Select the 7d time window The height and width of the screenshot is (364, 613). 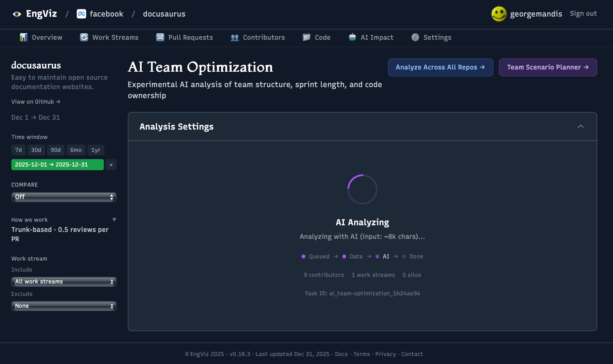19,150
